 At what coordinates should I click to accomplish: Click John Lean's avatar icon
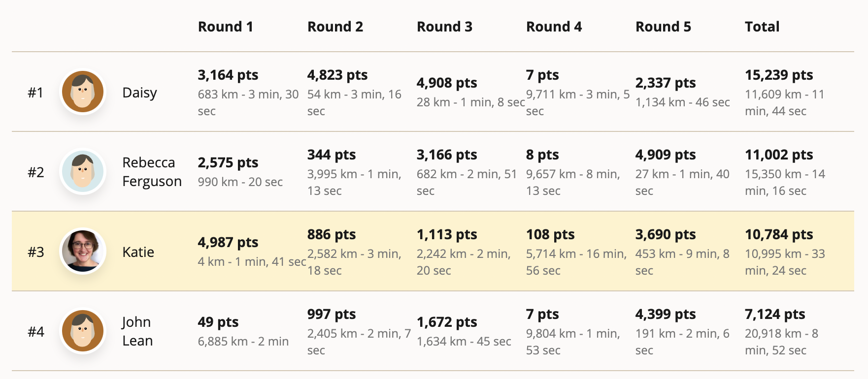coord(83,331)
